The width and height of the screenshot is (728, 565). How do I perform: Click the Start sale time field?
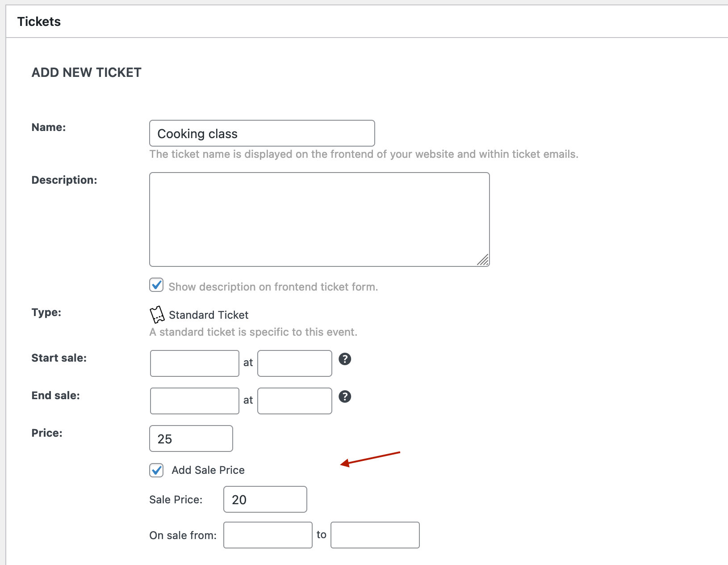click(x=294, y=363)
